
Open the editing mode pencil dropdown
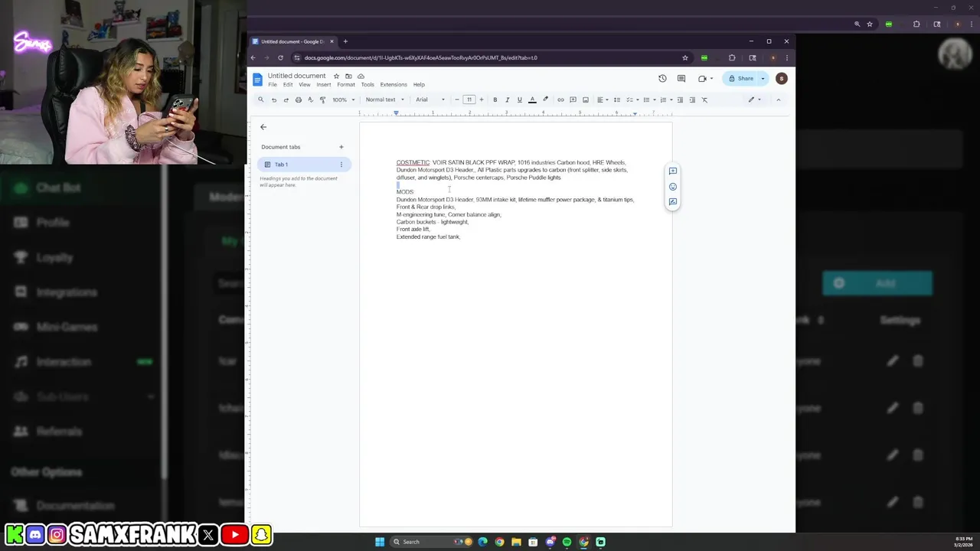click(x=754, y=99)
